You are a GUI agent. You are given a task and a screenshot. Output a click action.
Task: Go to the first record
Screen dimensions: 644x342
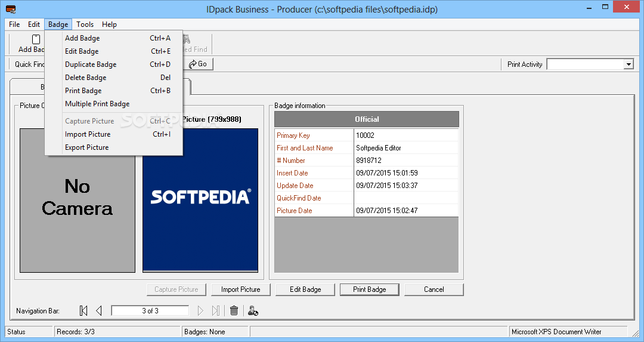pos(83,311)
